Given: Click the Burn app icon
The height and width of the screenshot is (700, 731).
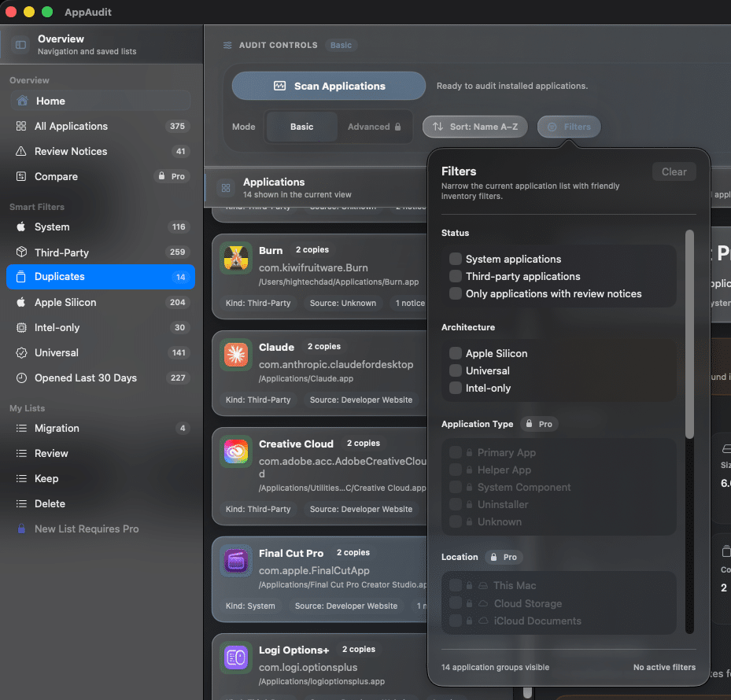Looking at the screenshot, I should [236, 258].
